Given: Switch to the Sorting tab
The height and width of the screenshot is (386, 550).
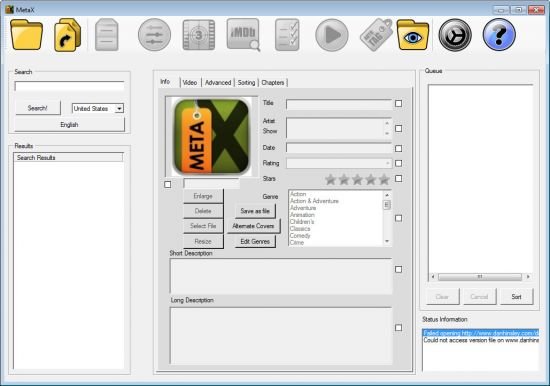Looking at the screenshot, I should tap(246, 82).
